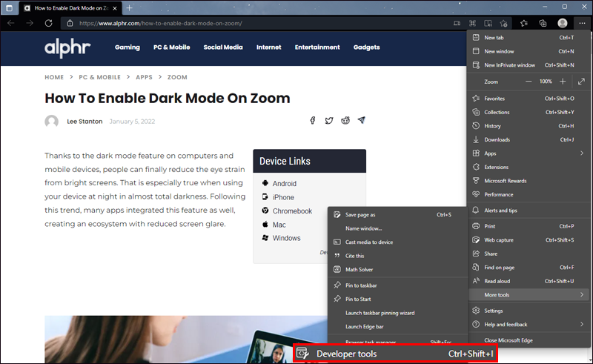Open Collections from the menu
The image size is (593, 364).
coord(529,112)
